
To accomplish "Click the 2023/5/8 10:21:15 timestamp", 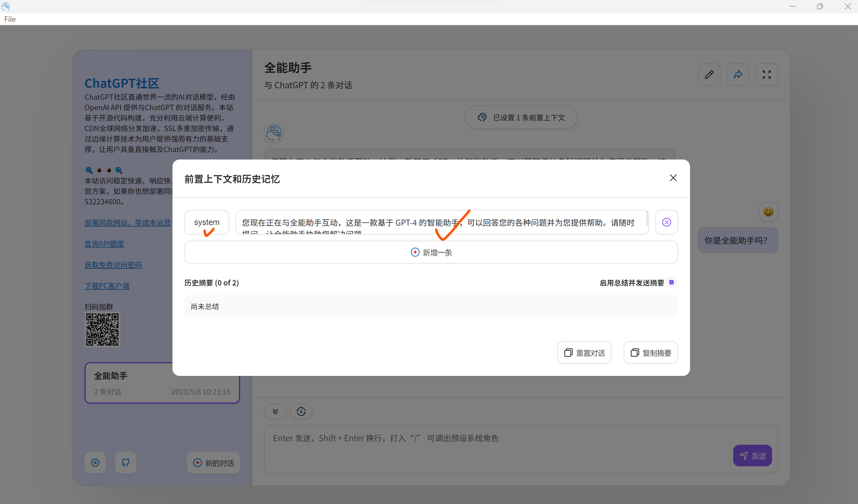I will point(201,392).
